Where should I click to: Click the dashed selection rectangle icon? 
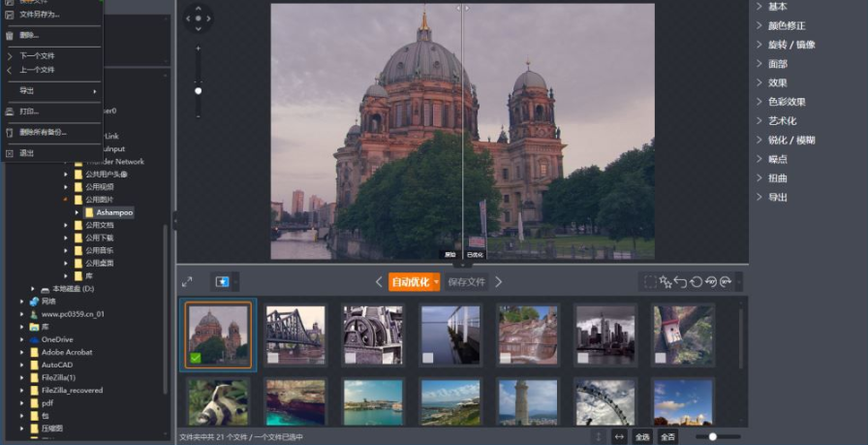(x=650, y=282)
